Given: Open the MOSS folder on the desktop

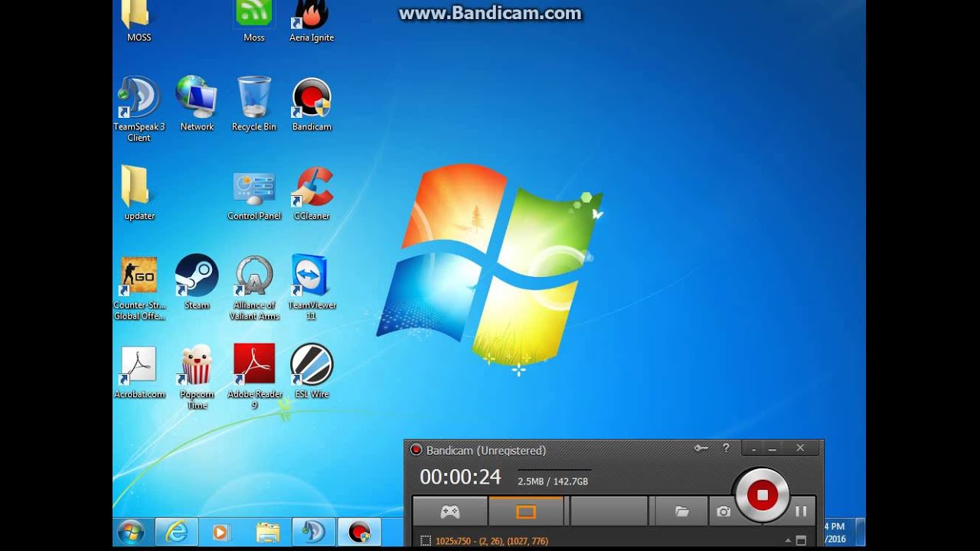Looking at the screenshot, I should point(139,21).
